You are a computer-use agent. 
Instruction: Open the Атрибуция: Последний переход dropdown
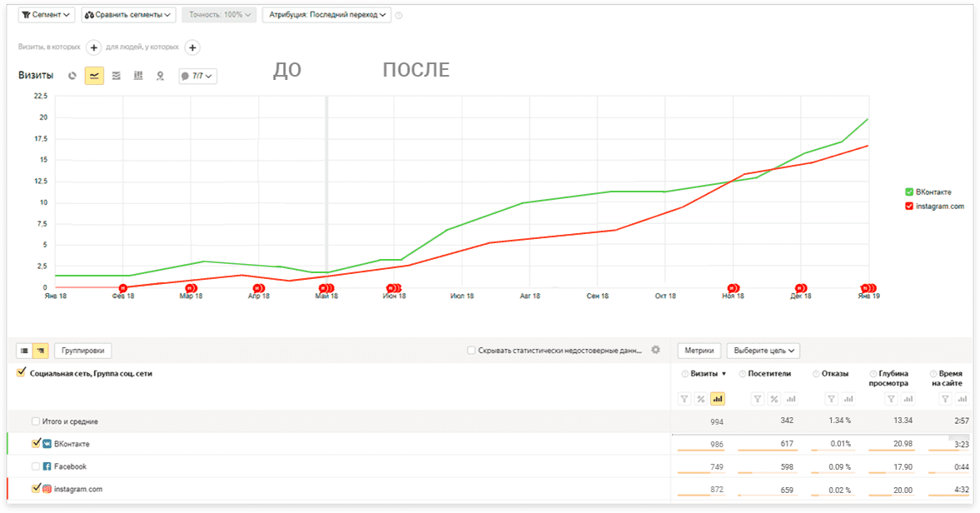click(326, 14)
